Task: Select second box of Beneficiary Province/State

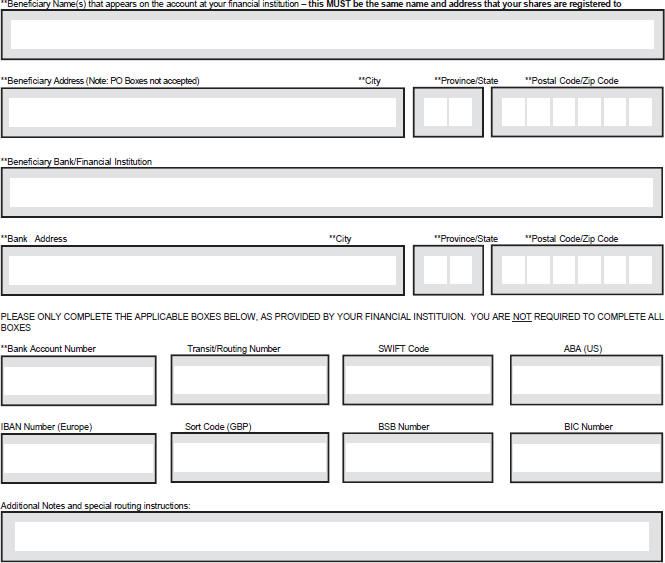Action: pyautogui.click(x=460, y=112)
